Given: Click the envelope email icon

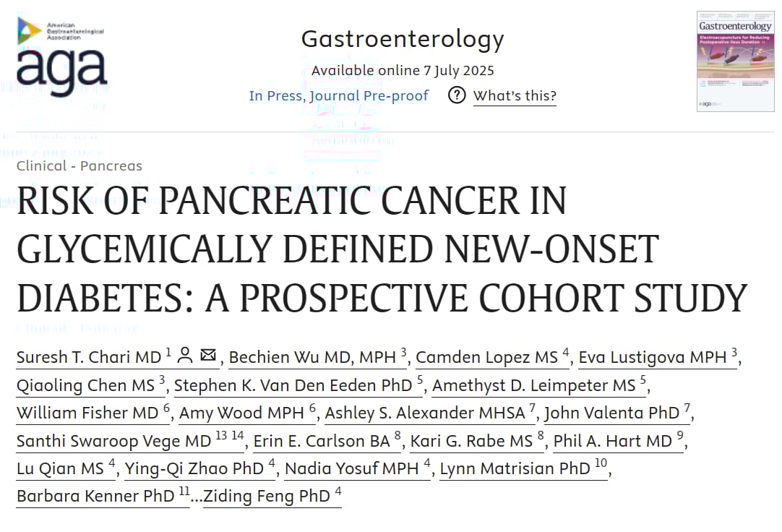Looking at the screenshot, I should point(208,356).
